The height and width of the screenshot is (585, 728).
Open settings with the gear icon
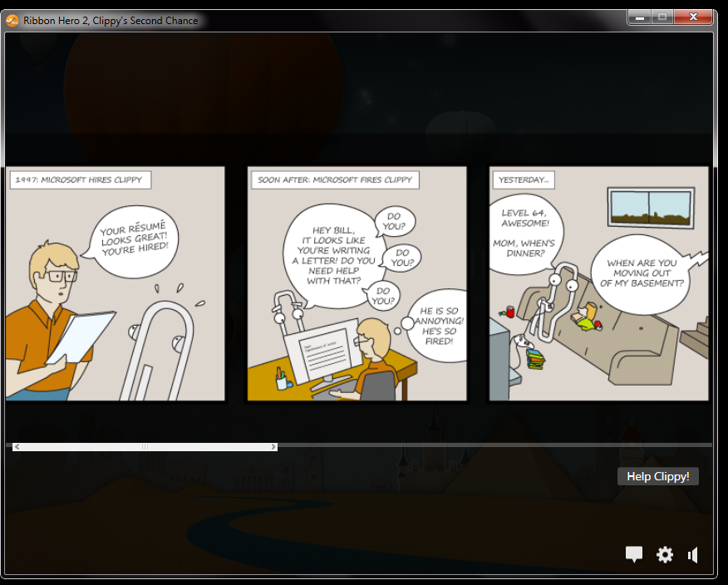pyautogui.click(x=664, y=554)
